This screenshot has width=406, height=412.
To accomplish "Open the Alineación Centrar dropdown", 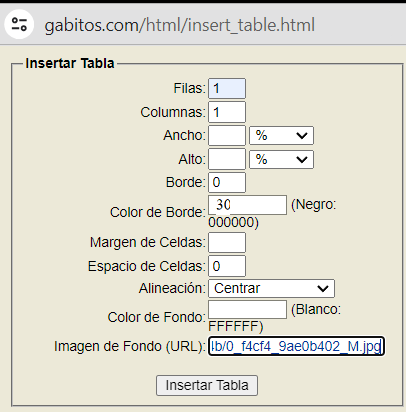I will coord(271,288).
